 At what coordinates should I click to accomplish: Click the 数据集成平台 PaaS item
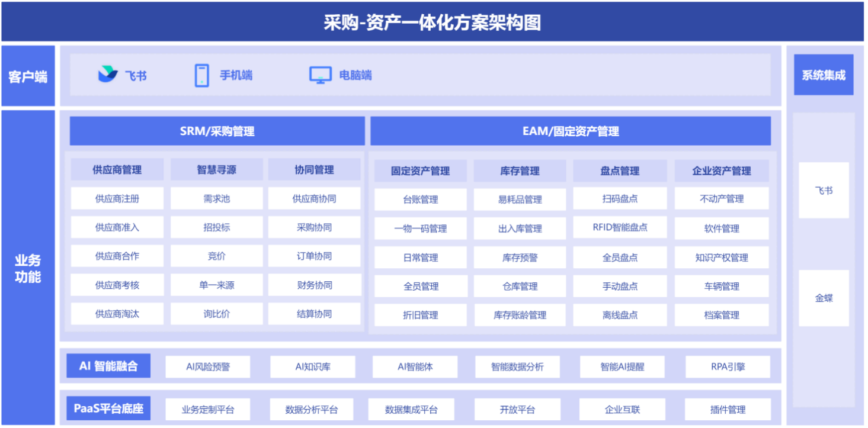click(x=411, y=410)
